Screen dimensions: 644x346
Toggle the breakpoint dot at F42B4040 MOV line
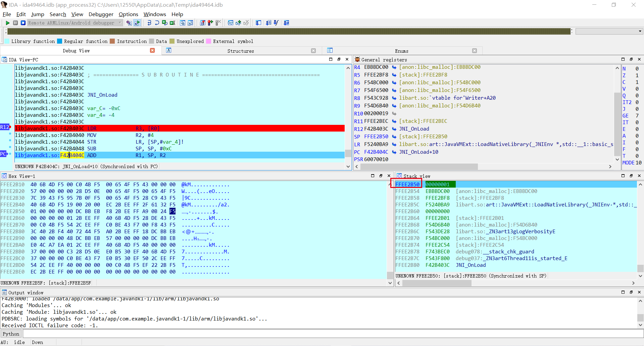click(10, 134)
